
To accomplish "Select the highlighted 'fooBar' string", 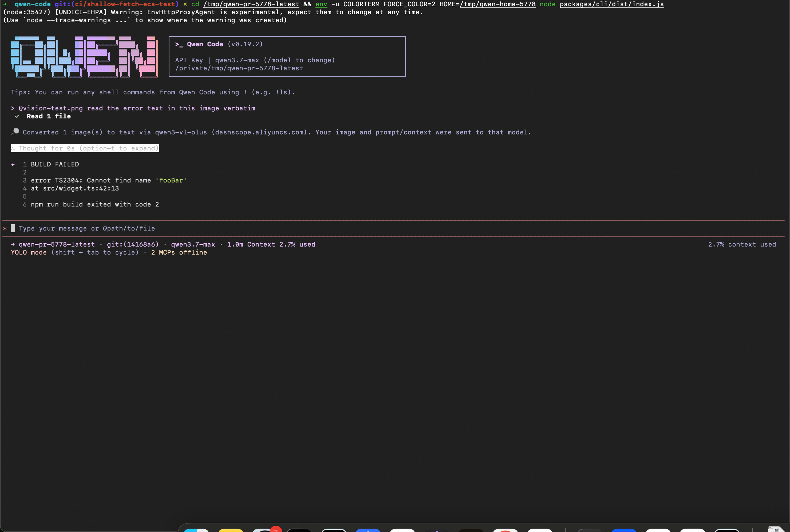I will [171, 180].
